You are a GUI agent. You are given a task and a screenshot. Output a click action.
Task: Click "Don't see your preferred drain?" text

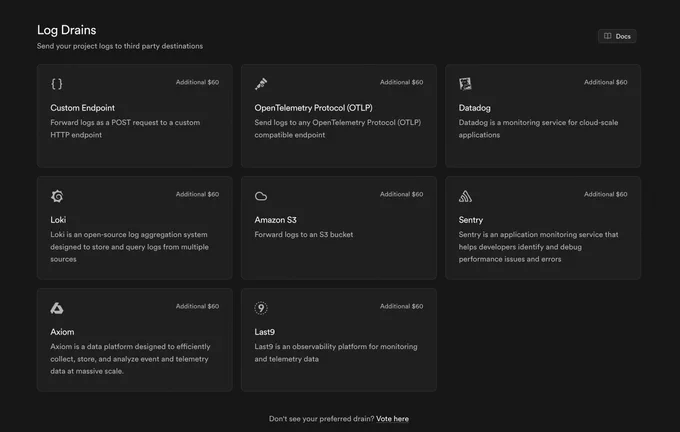click(x=321, y=419)
